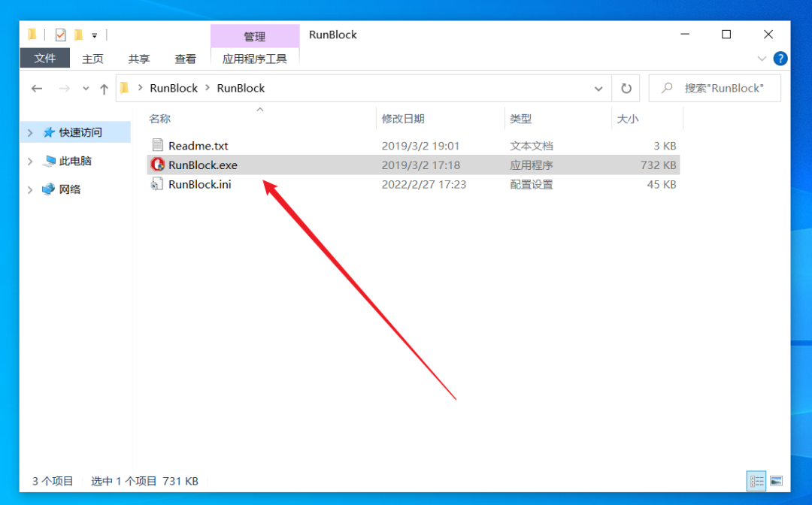Click the RunBlock.exe application icon
812x505 pixels.
click(157, 165)
